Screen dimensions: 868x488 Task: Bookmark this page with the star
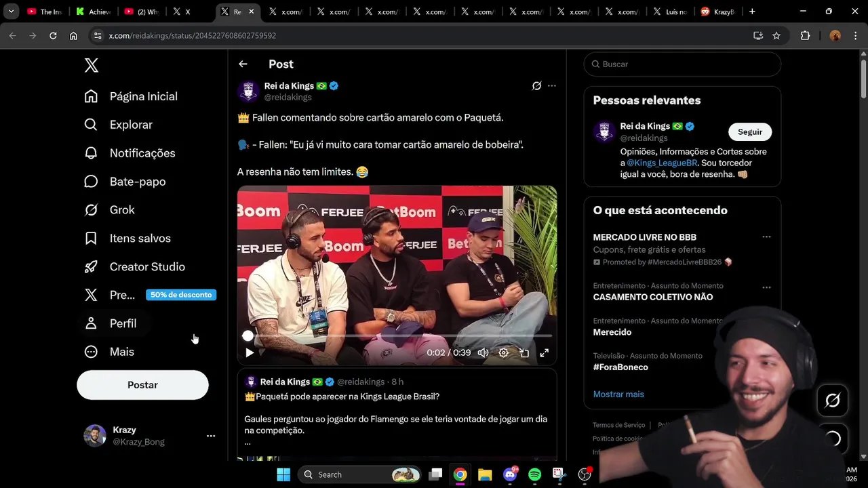pyautogui.click(x=776, y=36)
